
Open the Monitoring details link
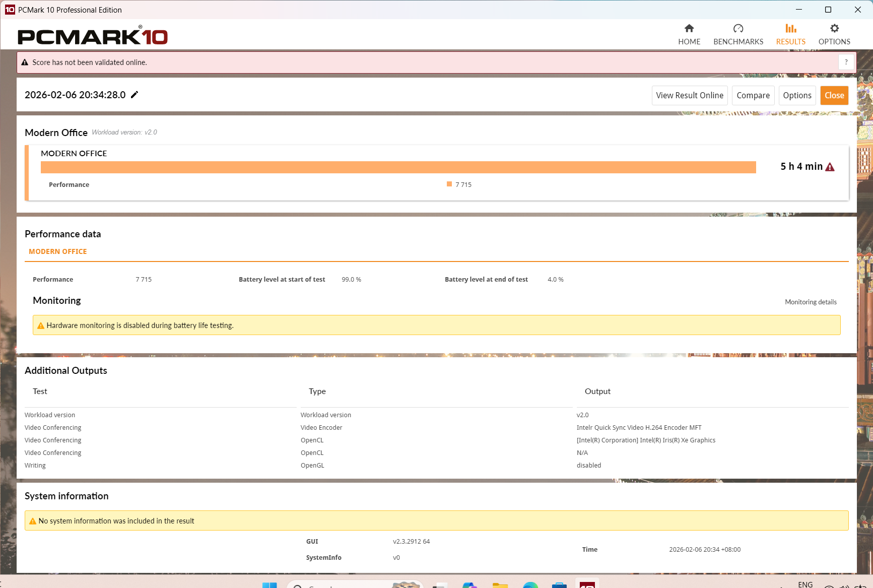pyautogui.click(x=811, y=302)
